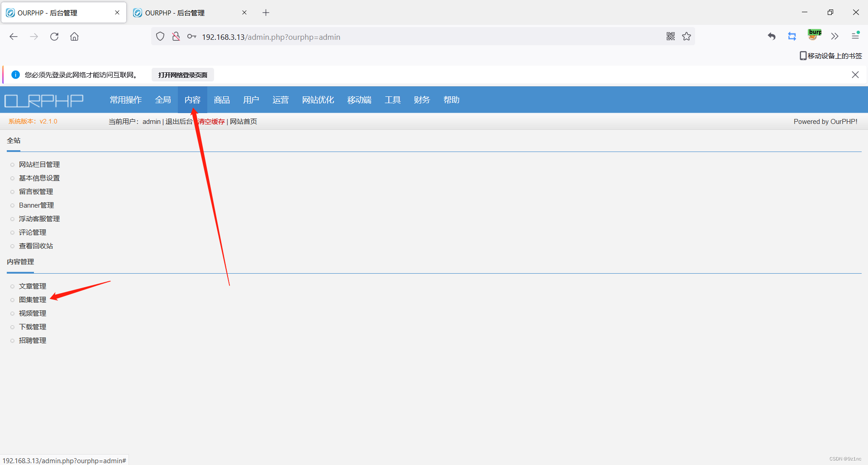Open the 帮助 menu
868x465 pixels.
tap(451, 100)
